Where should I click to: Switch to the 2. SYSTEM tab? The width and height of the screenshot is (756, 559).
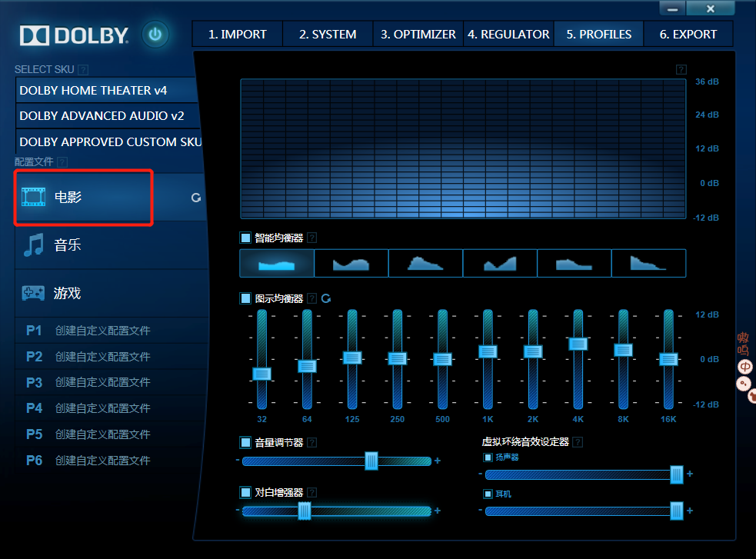tap(328, 34)
